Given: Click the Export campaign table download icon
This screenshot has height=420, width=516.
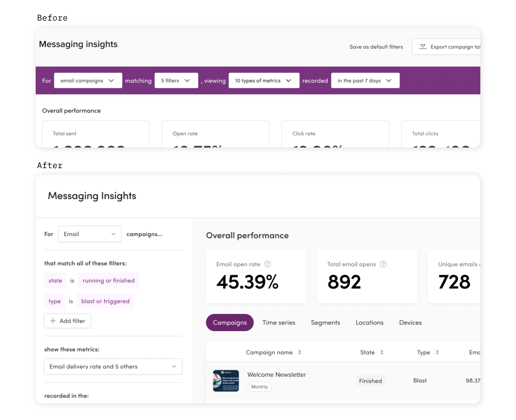Looking at the screenshot, I should tap(423, 46).
